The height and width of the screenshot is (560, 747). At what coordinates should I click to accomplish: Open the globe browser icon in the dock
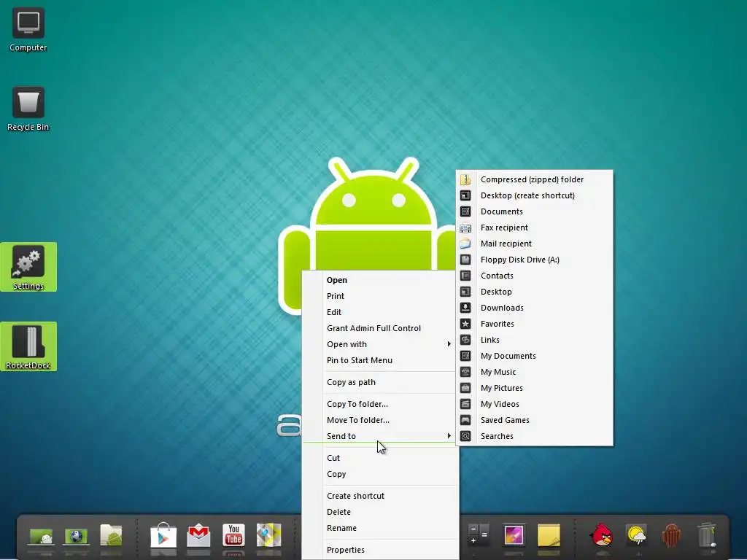coord(76,536)
